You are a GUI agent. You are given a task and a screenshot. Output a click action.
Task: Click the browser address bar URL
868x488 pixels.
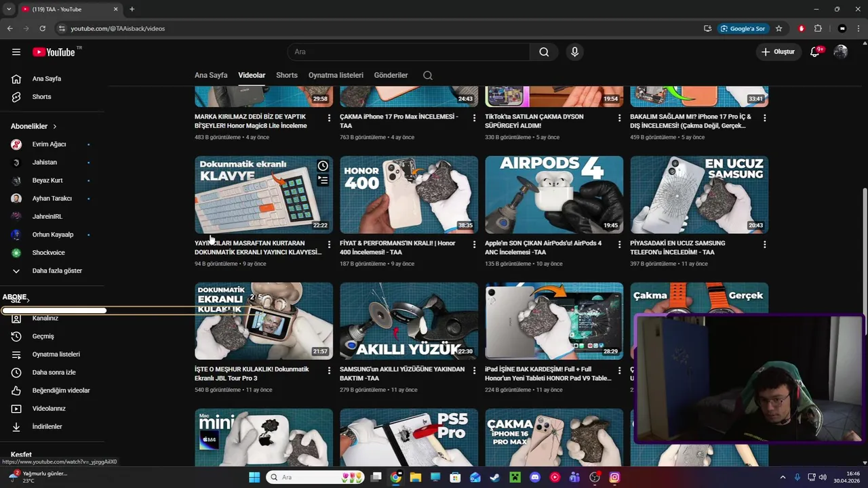(x=118, y=28)
